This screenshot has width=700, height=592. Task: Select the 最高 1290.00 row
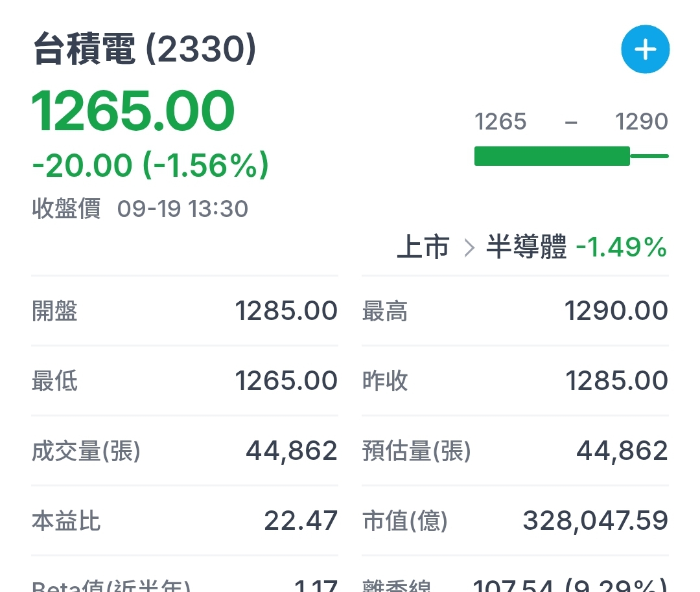click(x=515, y=312)
